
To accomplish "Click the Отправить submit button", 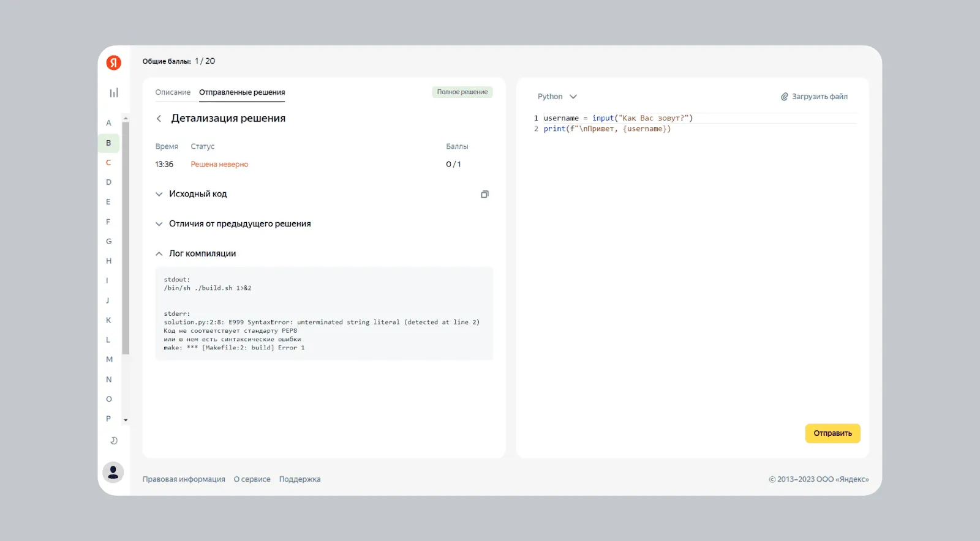I will 832,433.
